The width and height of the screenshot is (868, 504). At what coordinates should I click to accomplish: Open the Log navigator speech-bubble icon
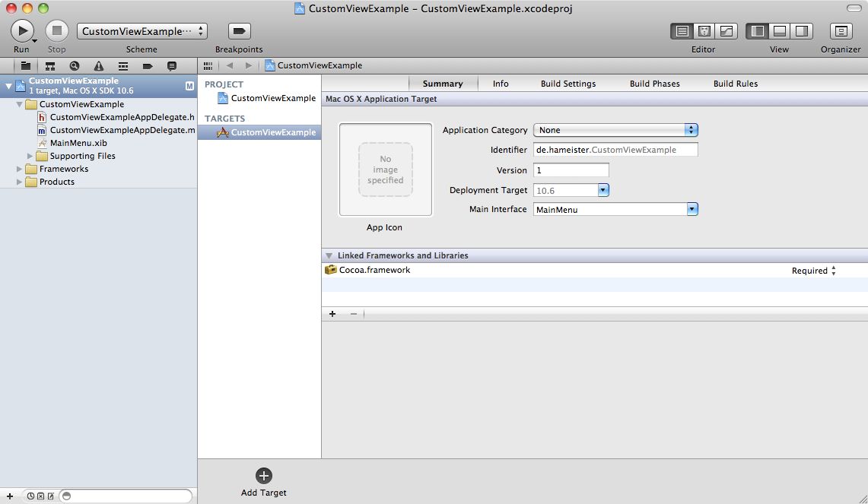(171, 66)
